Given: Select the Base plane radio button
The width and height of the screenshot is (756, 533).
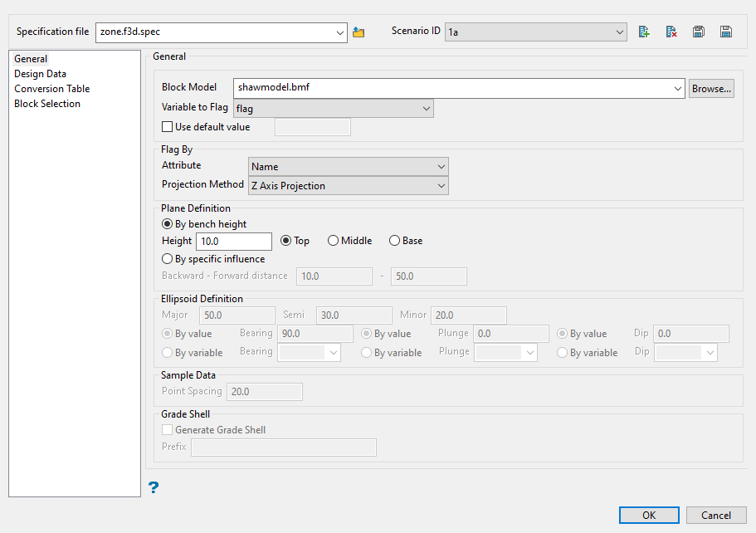Looking at the screenshot, I should tap(395, 241).
